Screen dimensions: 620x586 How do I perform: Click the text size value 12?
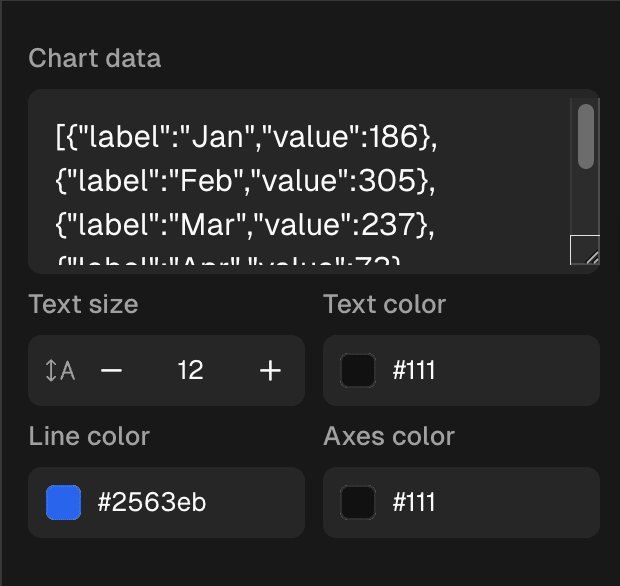click(x=190, y=371)
